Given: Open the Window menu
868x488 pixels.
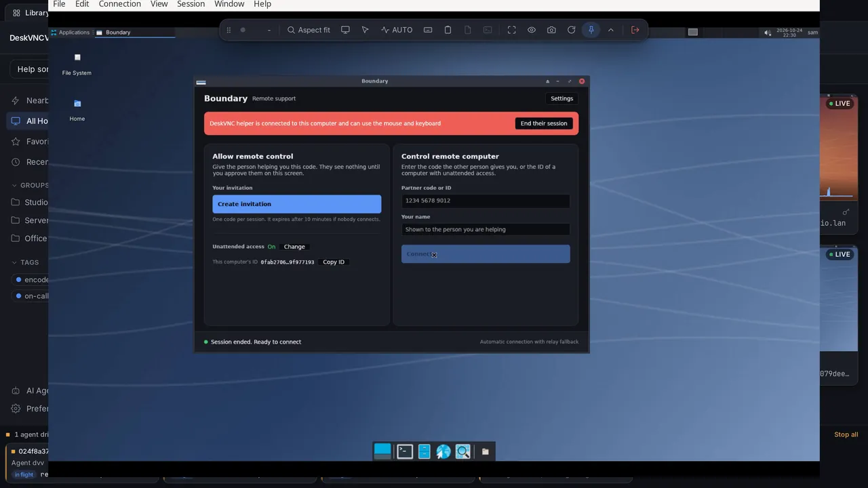Looking at the screenshot, I should tap(229, 4).
